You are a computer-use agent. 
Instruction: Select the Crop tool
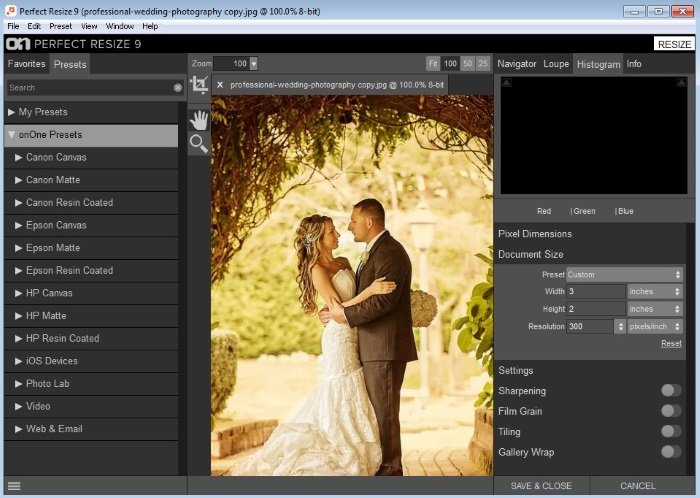point(199,84)
